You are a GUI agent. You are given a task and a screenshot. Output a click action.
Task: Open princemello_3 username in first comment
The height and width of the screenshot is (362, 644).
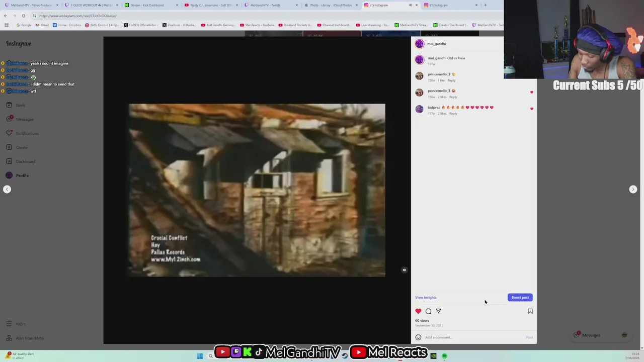click(439, 74)
